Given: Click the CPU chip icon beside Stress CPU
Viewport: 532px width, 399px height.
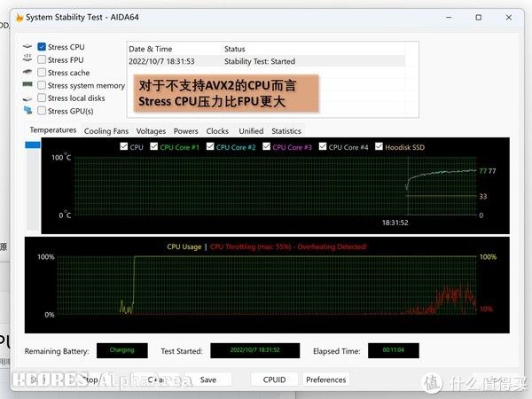Looking at the screenshot, I should point(28,47).
